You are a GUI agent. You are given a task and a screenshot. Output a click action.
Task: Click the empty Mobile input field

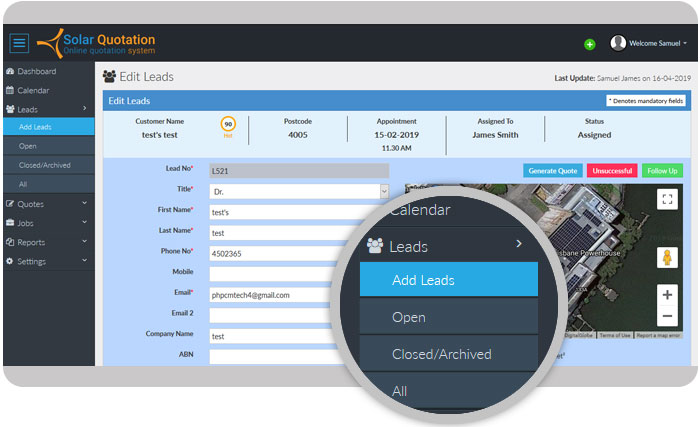click(271, 274)
